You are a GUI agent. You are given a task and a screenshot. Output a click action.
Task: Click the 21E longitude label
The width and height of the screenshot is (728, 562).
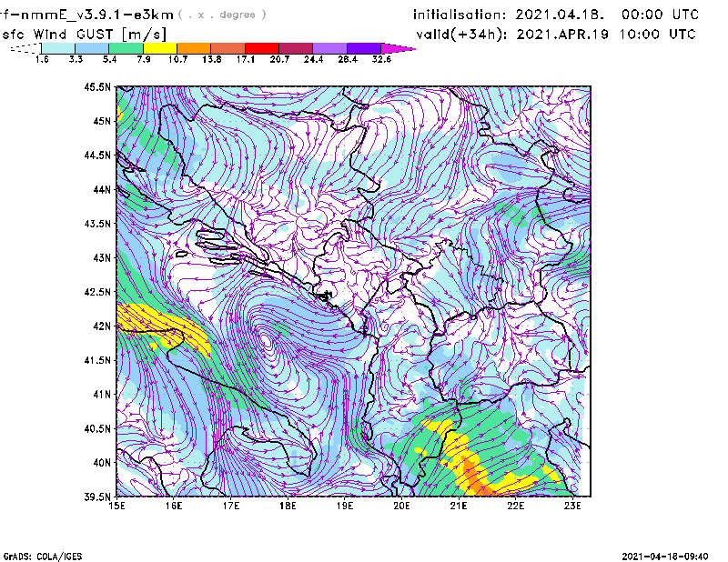point(459,506)
